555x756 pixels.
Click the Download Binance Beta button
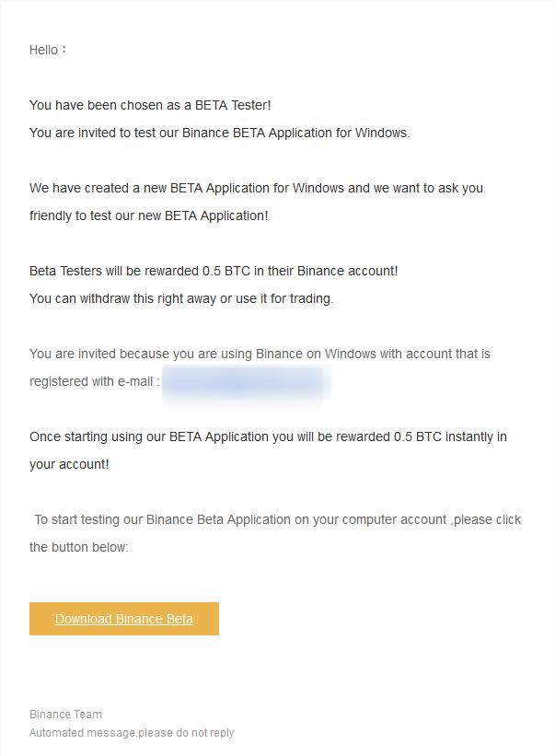[x=124, y=619]
